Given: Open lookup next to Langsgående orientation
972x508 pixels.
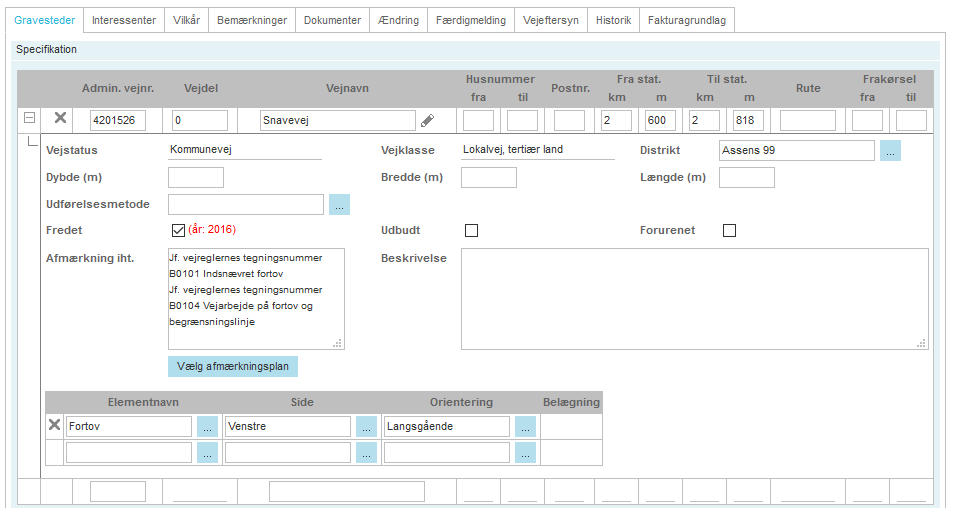Looking at the screenshot, I should click(x=525, y=427).
